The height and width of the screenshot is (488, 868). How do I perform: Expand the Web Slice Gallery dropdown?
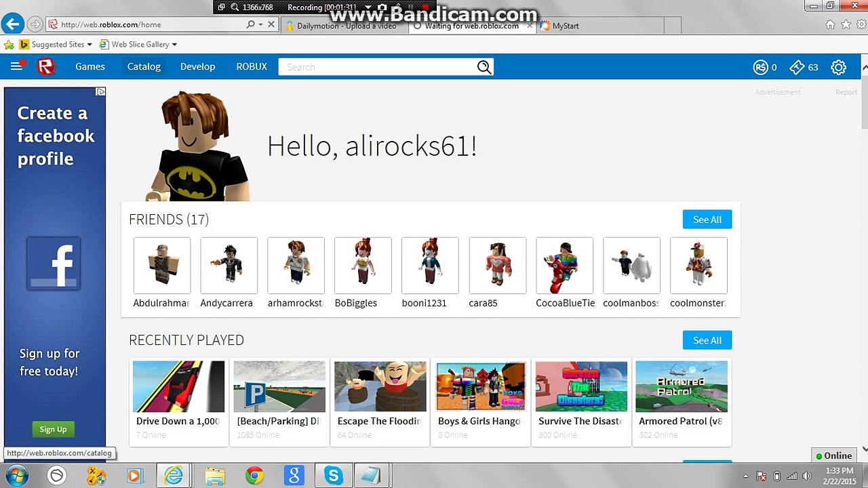pyautogui.click(x=174, y=45)
